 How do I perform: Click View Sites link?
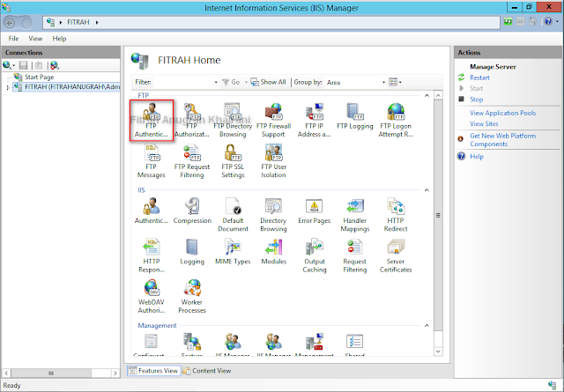(x=484, y=123)
